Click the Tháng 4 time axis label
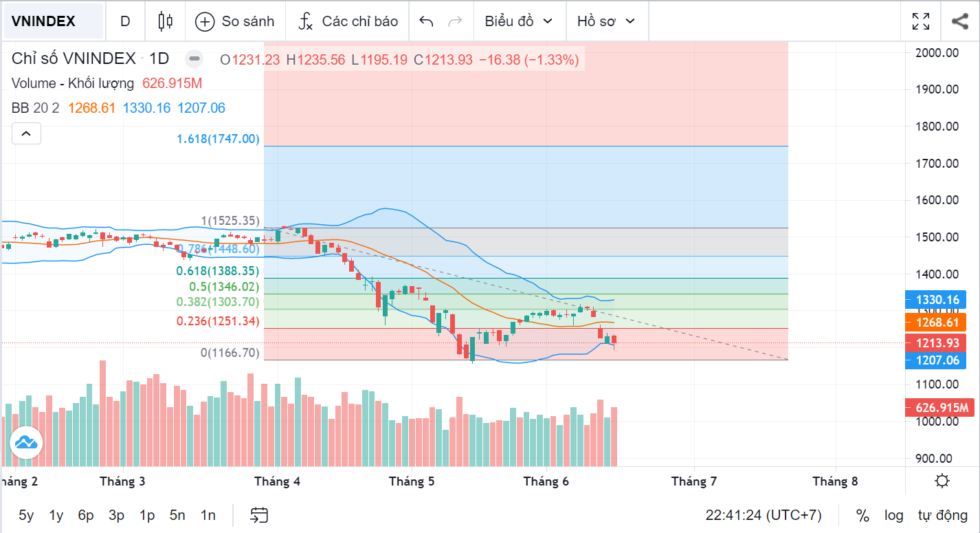Screen dimensions: 980x533 click(x=277, y=481)
